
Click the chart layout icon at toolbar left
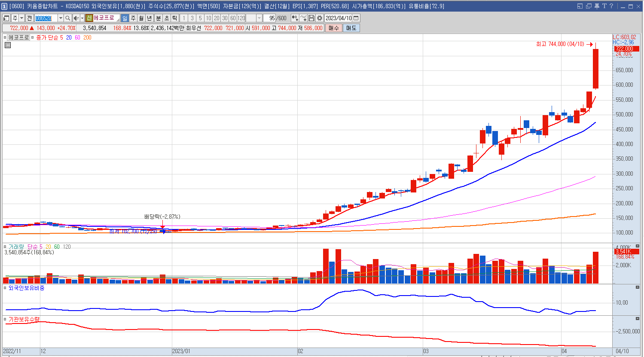6,18
